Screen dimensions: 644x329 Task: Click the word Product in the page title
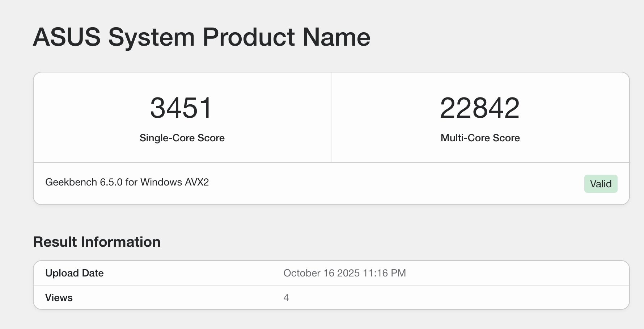pos(249,37)
